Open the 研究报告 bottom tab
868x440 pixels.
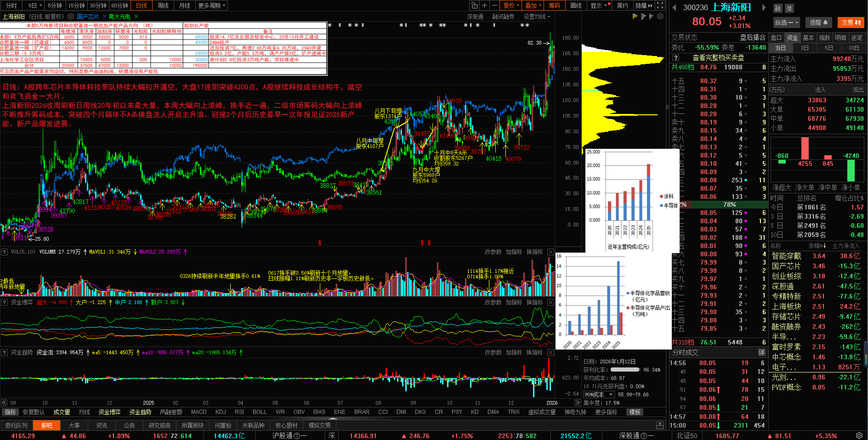[159, 425]
